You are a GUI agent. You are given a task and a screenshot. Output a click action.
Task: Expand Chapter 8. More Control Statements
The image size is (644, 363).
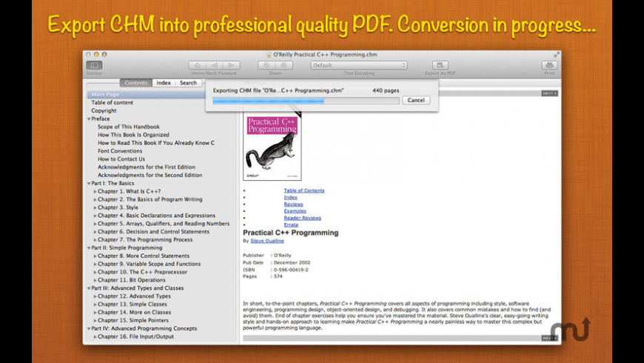click(x=95, y=256)
